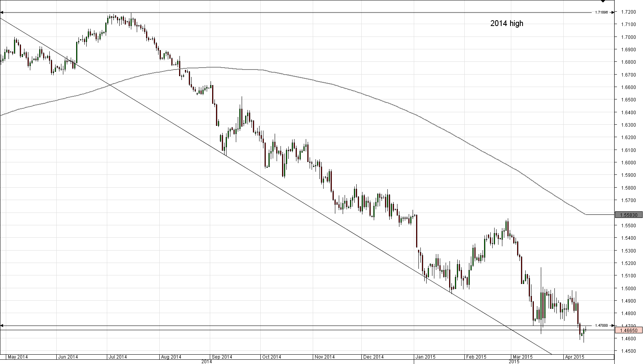The width and height of the screenshot is (643, 364).
Task: Click the 1.6800 price axis label
Action: tap(629, 62)
